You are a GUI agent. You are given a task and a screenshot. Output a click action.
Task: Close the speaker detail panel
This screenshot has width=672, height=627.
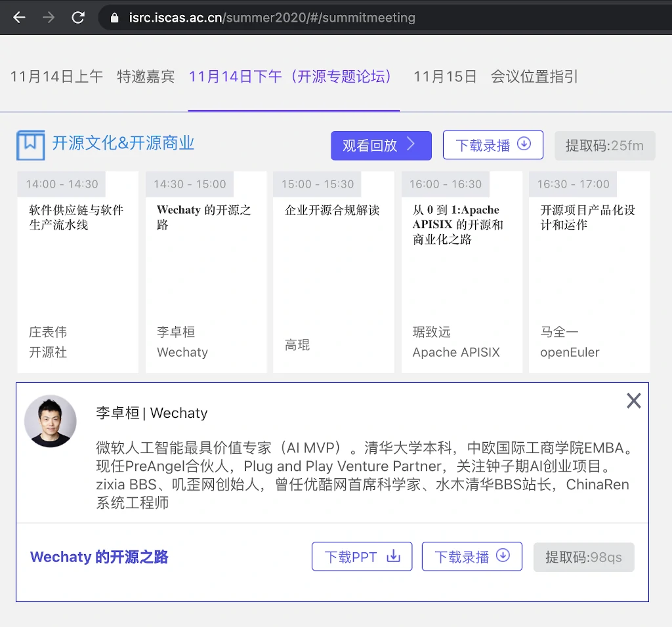click(x=633, y=401)
